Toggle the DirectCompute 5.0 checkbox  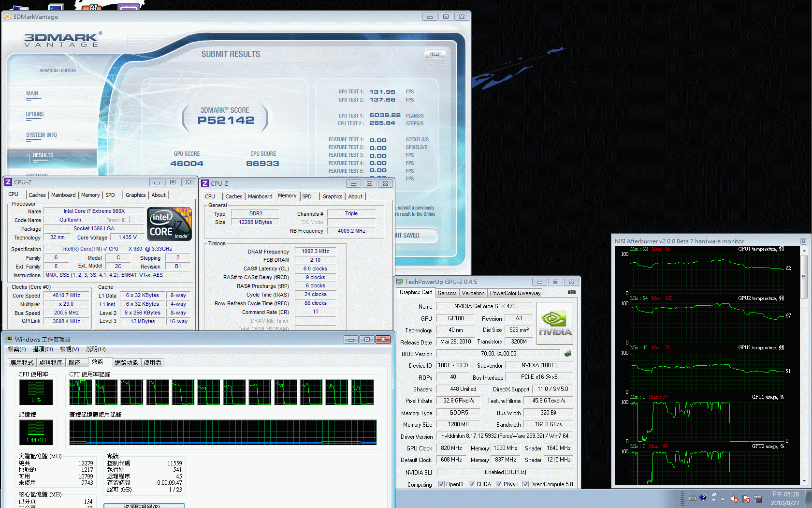point(525,484)
